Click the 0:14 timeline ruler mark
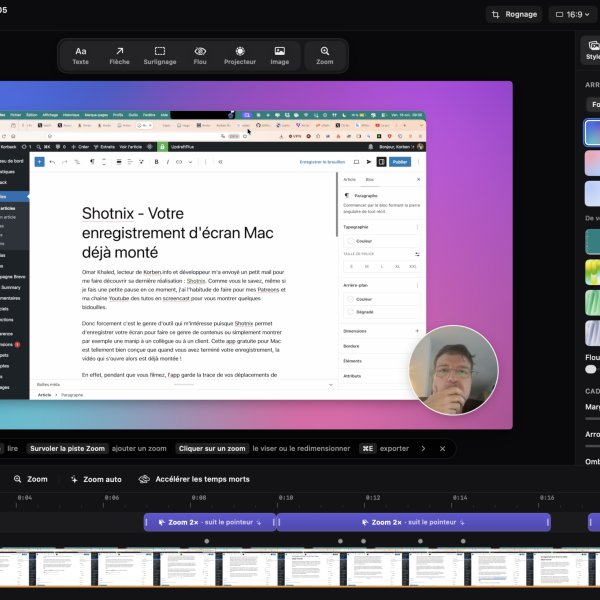600x600 pixels. [460, 498]
